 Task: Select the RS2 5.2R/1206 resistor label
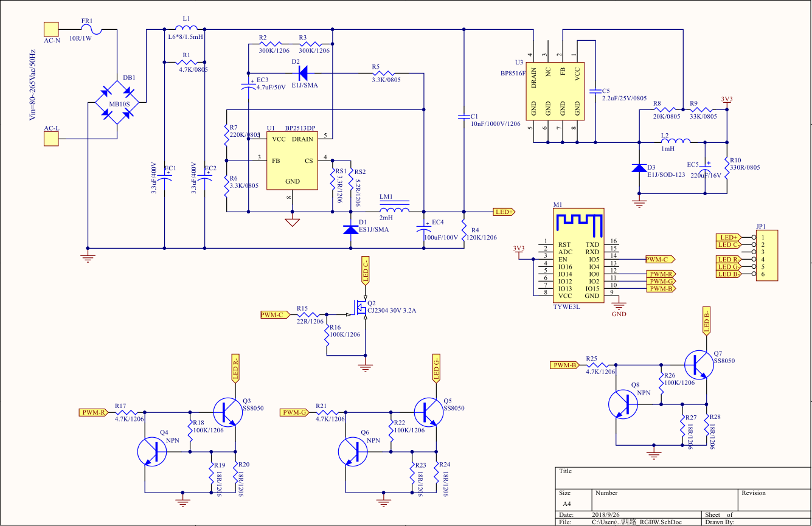[359, 189]
